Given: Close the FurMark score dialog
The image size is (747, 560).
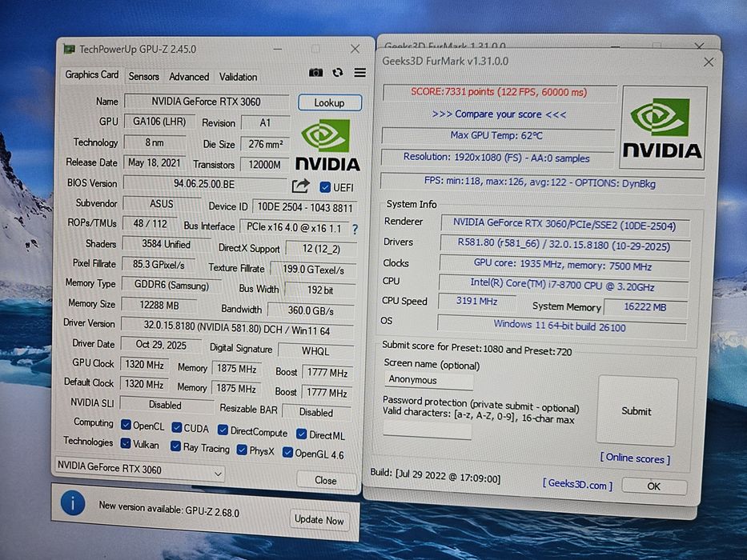Looking at the screenshot, I should tap(709, 62).
